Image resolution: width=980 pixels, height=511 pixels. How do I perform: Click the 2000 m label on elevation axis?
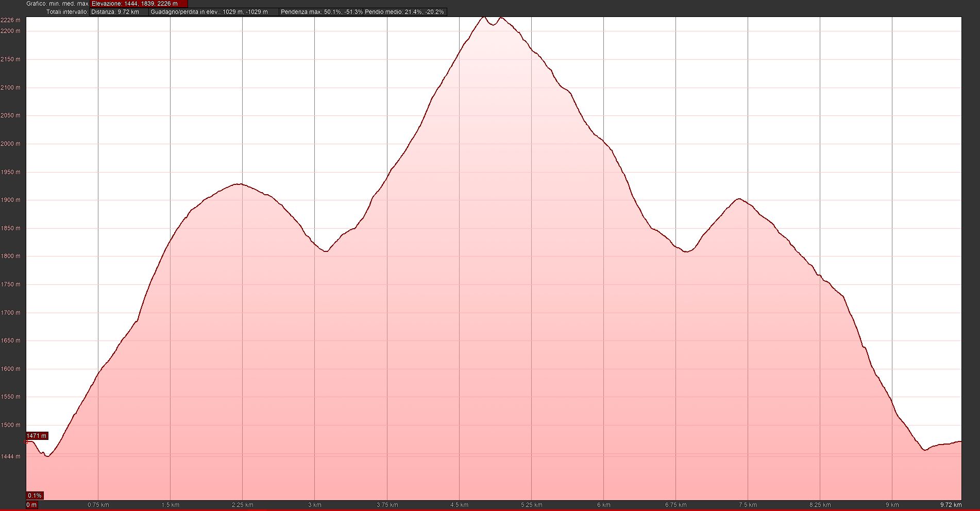click(11, 144)
